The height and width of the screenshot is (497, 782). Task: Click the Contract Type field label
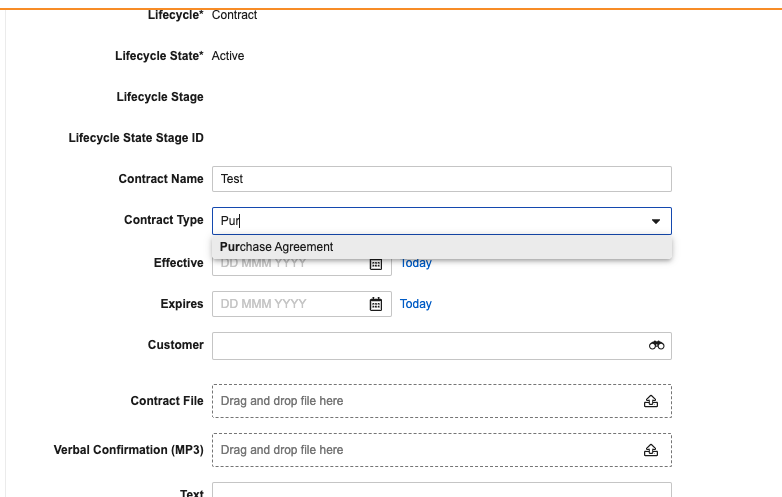coord(164,220)
